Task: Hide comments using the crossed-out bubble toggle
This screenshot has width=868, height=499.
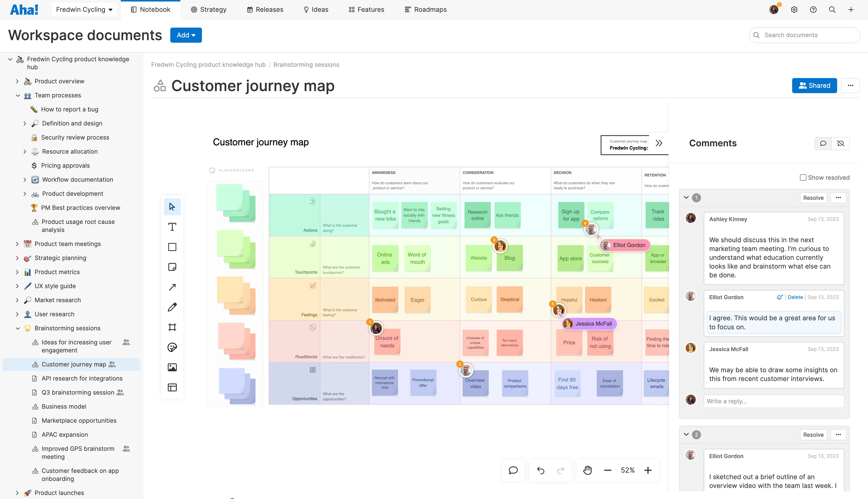Action: click(841, 143)
